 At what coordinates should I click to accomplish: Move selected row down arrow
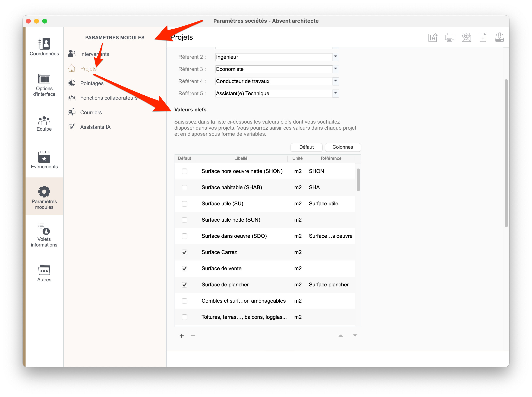pos(355,335)
